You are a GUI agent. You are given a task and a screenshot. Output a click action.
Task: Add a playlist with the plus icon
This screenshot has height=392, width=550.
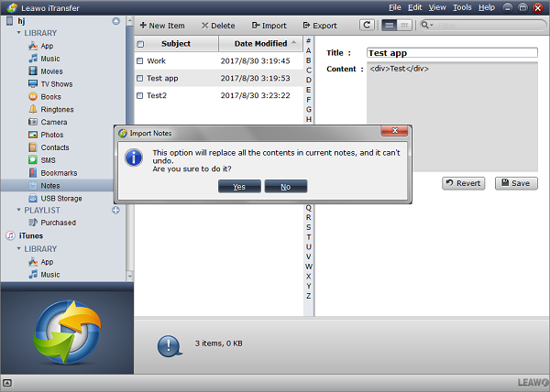(x=115, y=210)
